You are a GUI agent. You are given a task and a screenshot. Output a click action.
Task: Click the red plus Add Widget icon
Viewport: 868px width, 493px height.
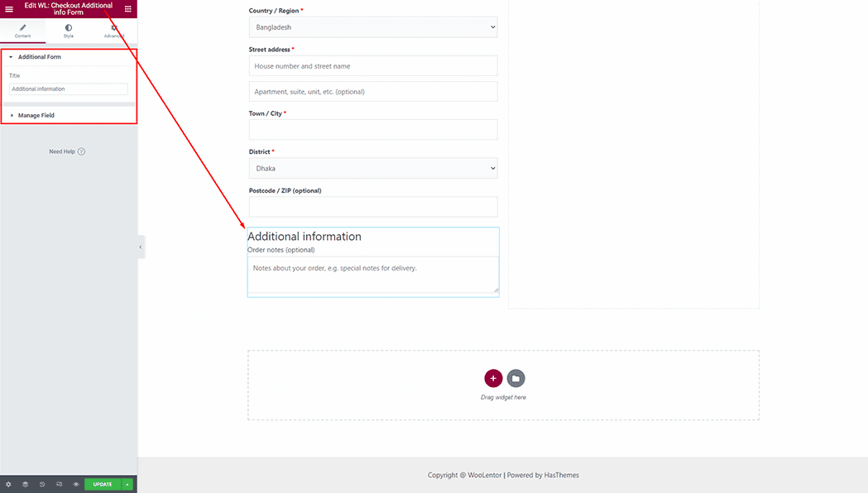[493, 378]
